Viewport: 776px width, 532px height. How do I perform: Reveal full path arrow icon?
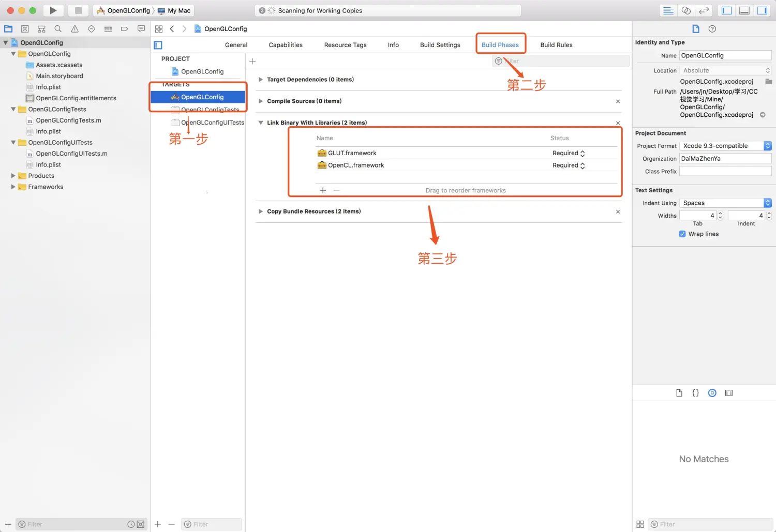(763, 115)
